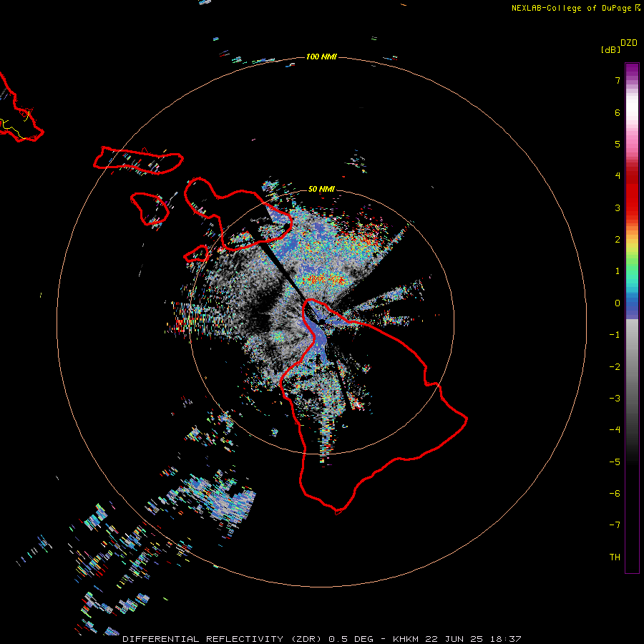
Task: Click the -3 tick label on the color scale
Action: click(x=615, y=399)
